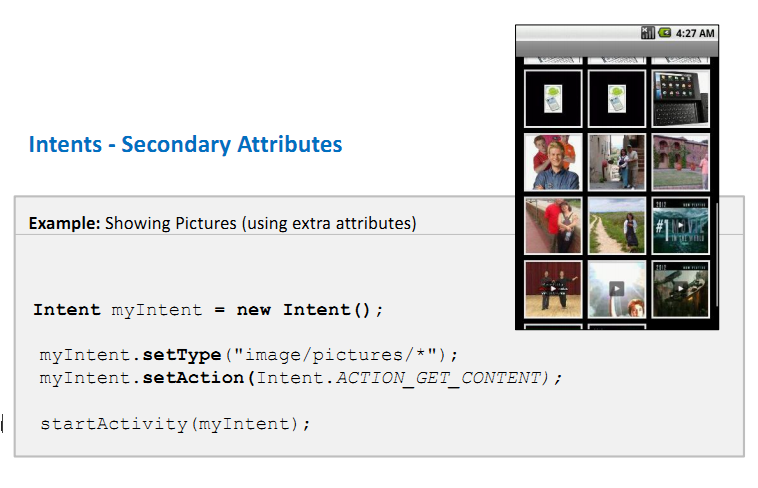This screenshot has width=758, height=488.
Task: Play the sky video with red-haired woman
Action: coord(617,289)
